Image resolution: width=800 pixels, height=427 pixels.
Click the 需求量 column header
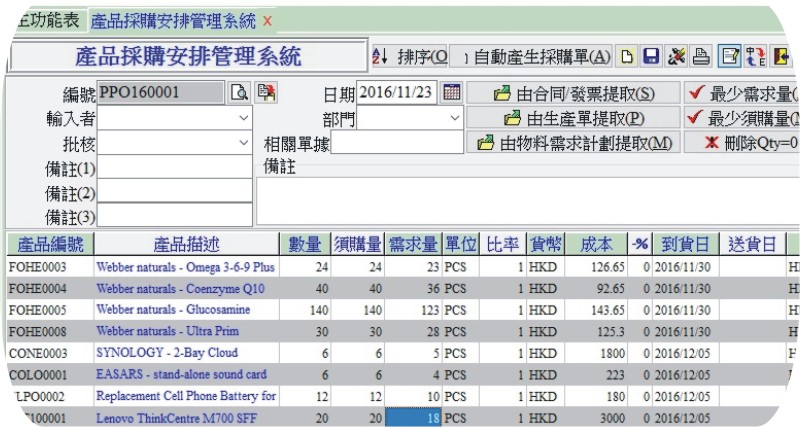pos(413,244)
